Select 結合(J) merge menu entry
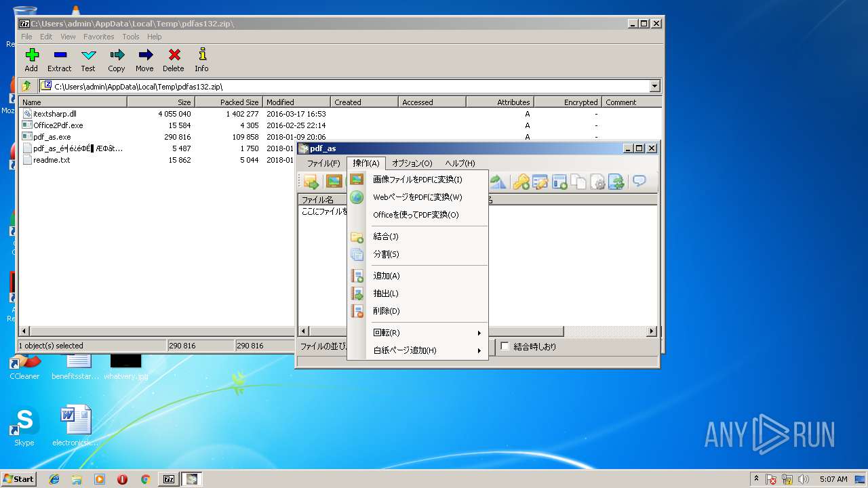The image size is (868, 488). click(418, 237)
